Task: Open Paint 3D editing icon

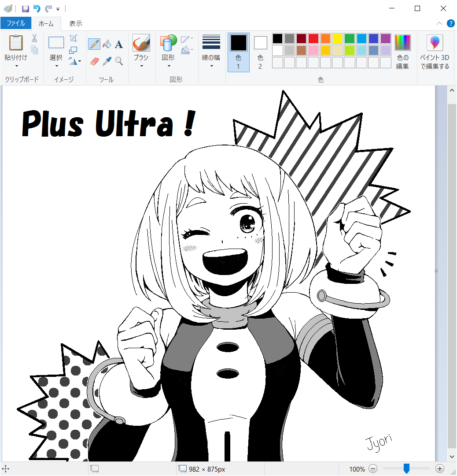Action: 435,42
